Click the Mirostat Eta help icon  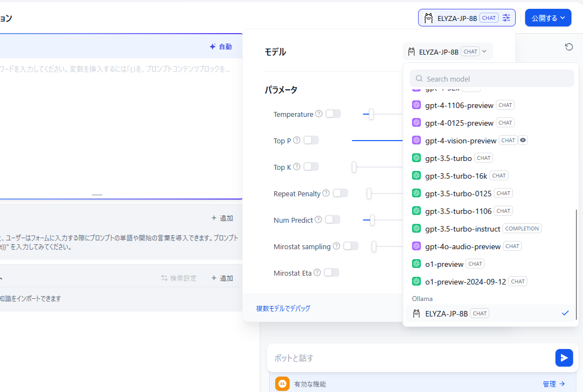click(317, 272)
